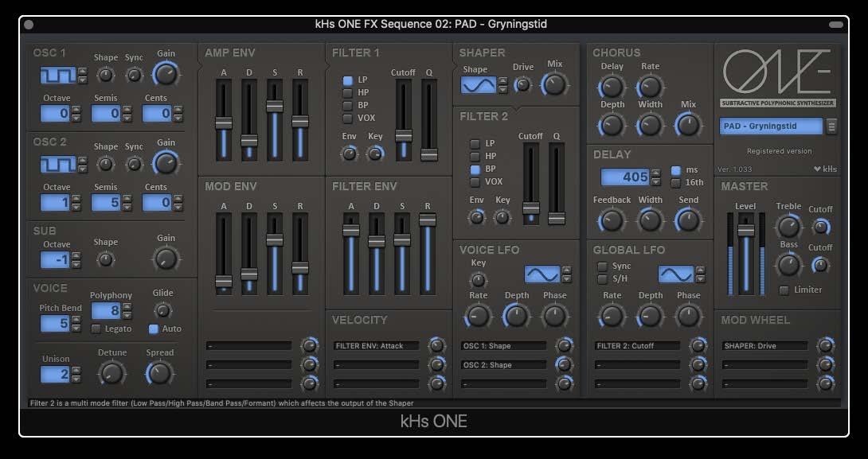Screen dimensions: 868x459
Task: Click the SUB Gain knob
Action: point(166,259)
